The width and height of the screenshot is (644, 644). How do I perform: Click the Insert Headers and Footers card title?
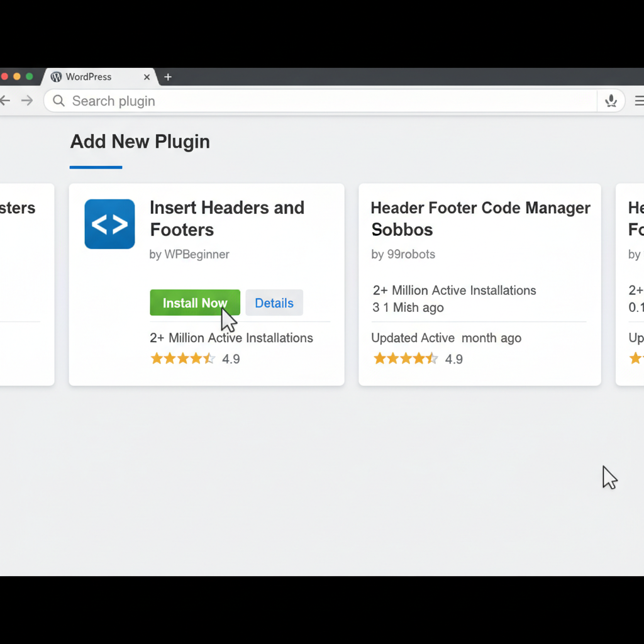pyautogui.click(x=226, y=218)
